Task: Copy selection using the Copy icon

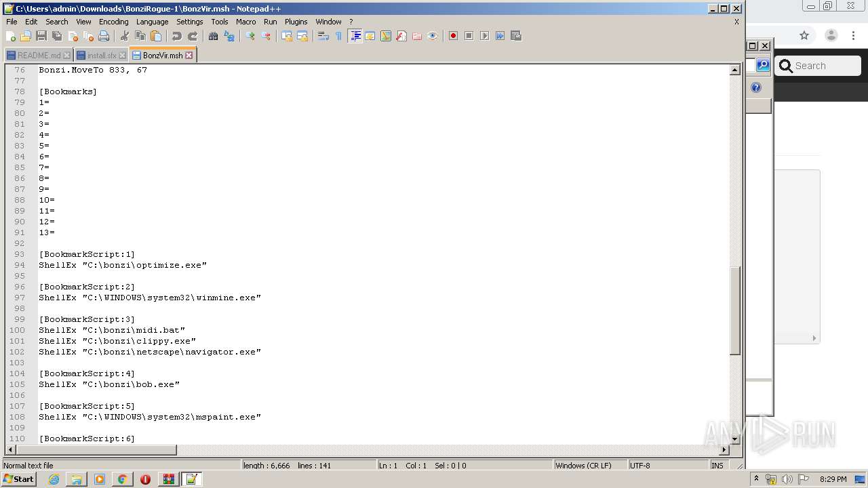Action: pos(140,36)
